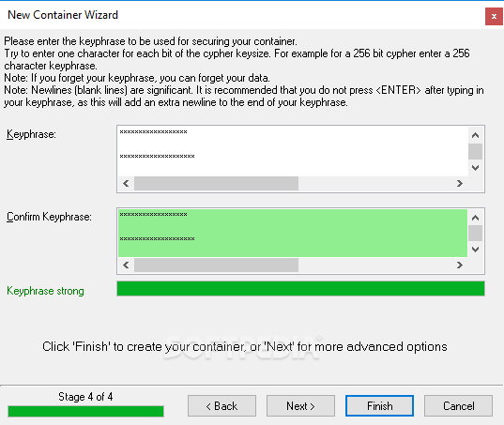Click Keyphrase vertical scrollbar thumb
Viewport: 504px width, 425px height.
[x=476, y=151]
